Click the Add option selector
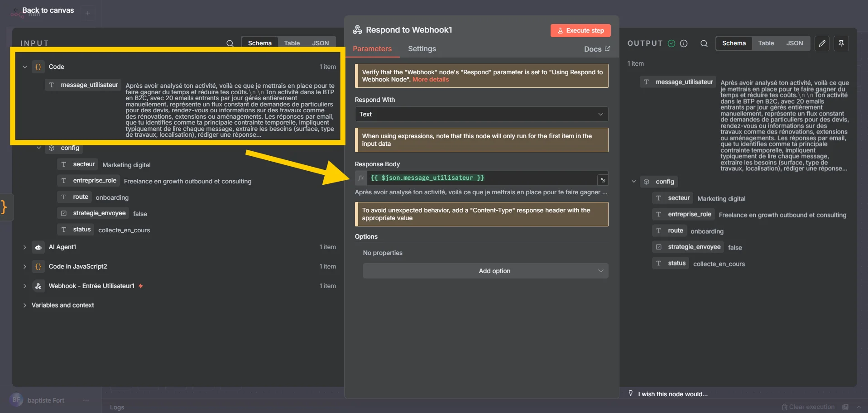Image resolution: width=868 pixels, height=413 pixels. click(x=484, y=271)
